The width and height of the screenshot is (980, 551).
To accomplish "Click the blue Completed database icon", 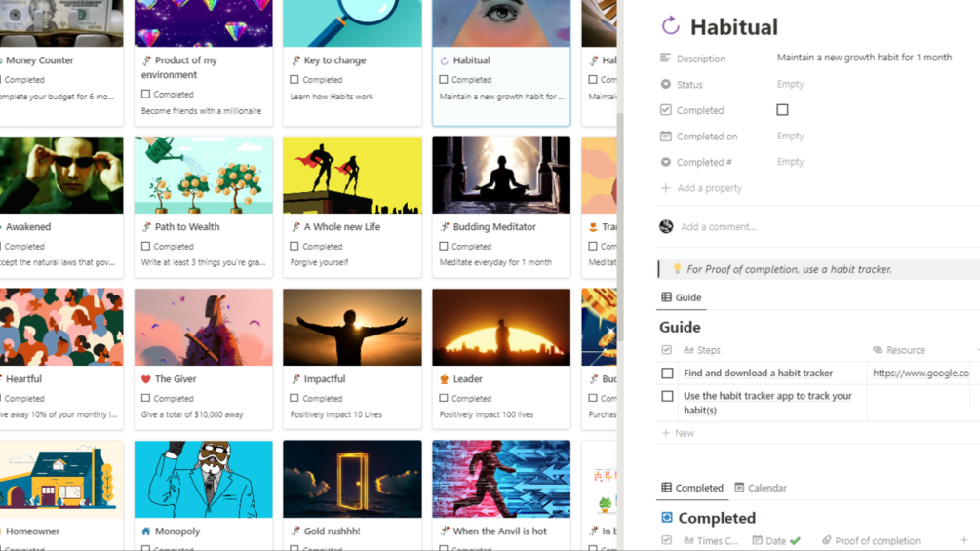I will point(667,517).
